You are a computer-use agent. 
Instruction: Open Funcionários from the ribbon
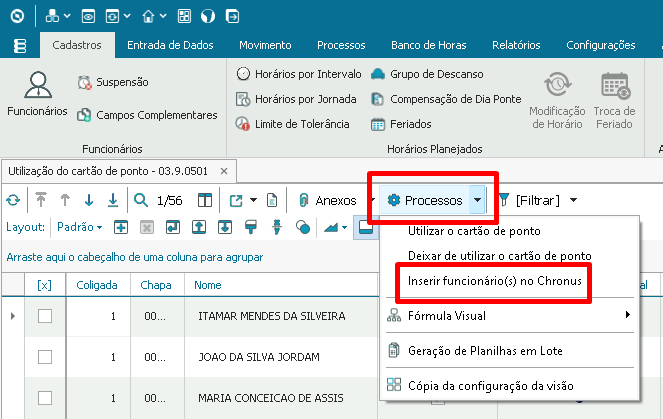pos(38,94)
